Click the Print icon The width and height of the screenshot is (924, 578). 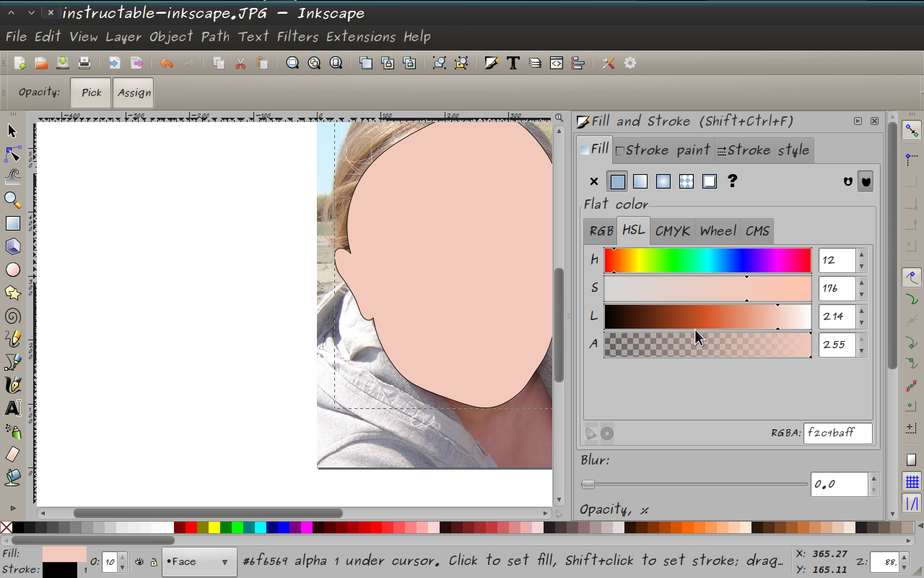pyautogui.click(x=84, y=63)
